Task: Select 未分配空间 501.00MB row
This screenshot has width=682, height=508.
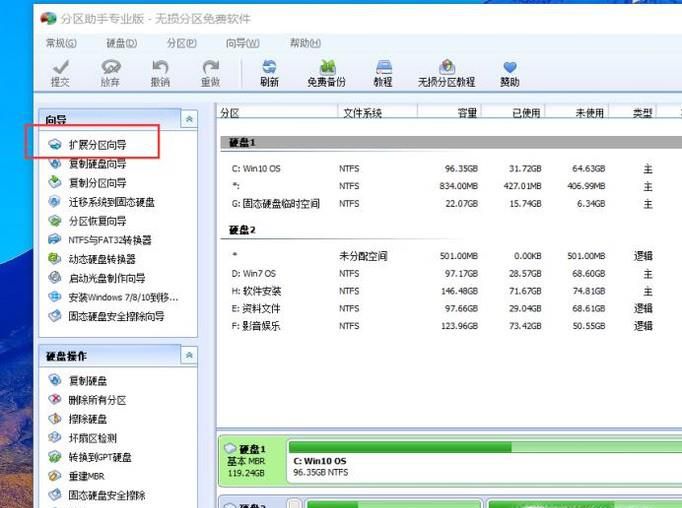Action: coord(451,256)
